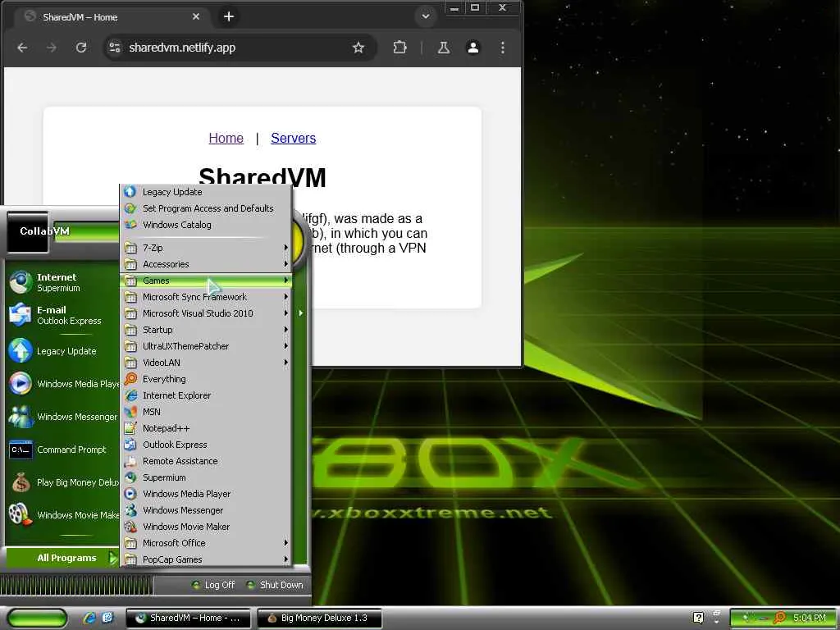Viewport: 840px width, 630px height.
Task: Open E-mail Outlook Express pinned item
Action: (x=62, y=315)
